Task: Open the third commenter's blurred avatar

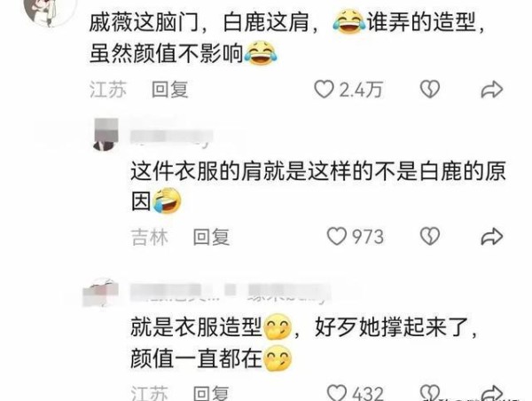Action: tap(100, 293)
